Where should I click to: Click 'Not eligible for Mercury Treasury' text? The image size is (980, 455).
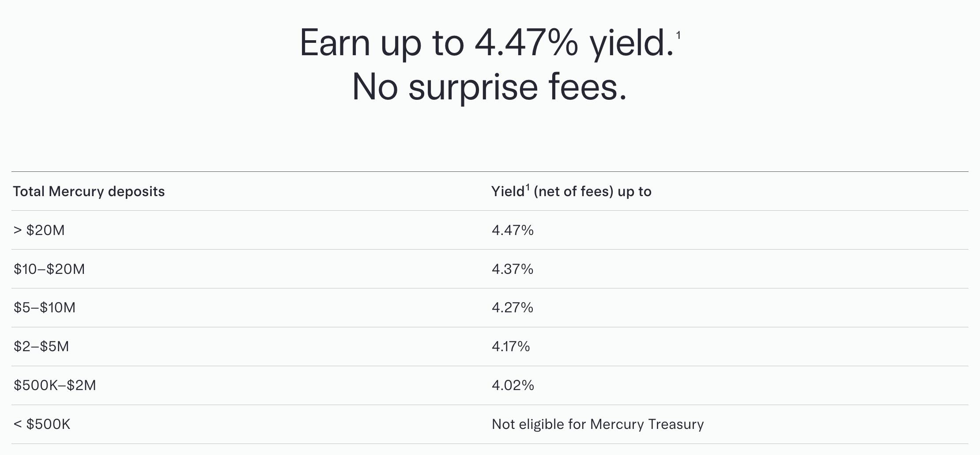[x=598, y=424]
